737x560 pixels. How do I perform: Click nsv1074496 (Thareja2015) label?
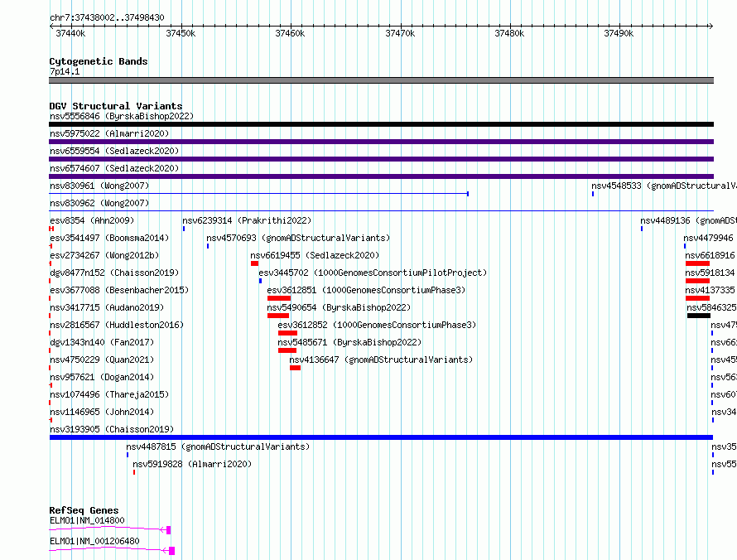[x=109, y=394]
